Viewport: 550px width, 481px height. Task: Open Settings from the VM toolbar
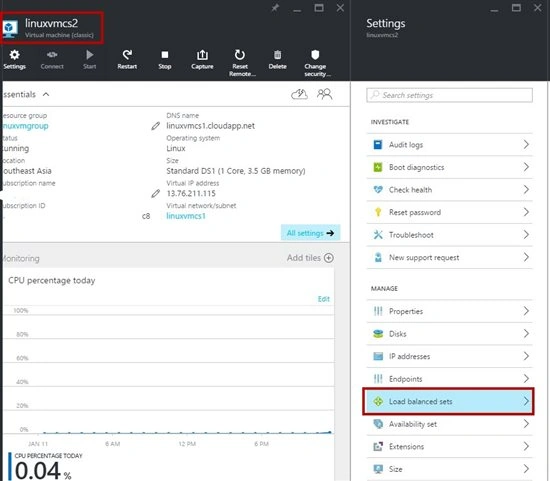(14, 60)
